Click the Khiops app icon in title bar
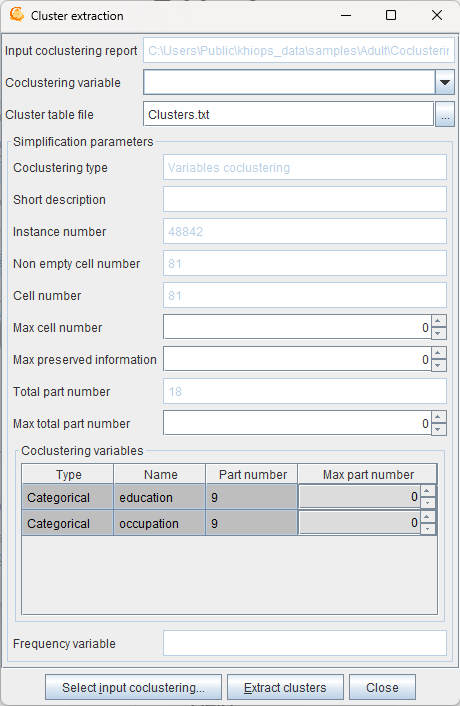The image size is (460, 706). [x=17, y=15]
